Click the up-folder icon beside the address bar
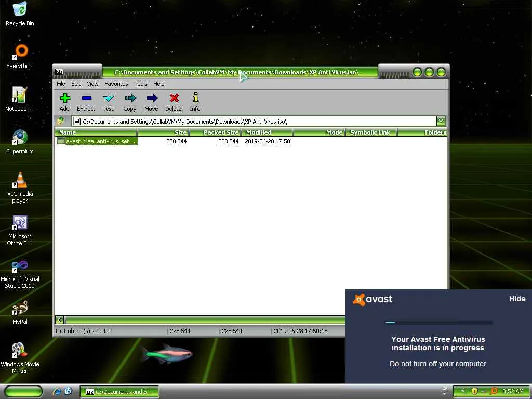The image size is (532, 399). point(61,121)
